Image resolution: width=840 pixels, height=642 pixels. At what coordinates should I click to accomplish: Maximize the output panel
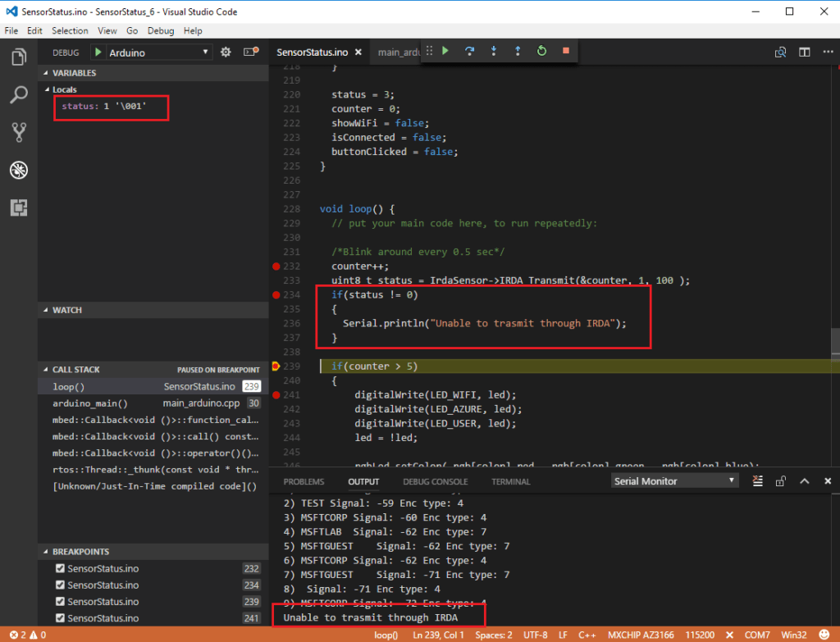coord(804,480)
